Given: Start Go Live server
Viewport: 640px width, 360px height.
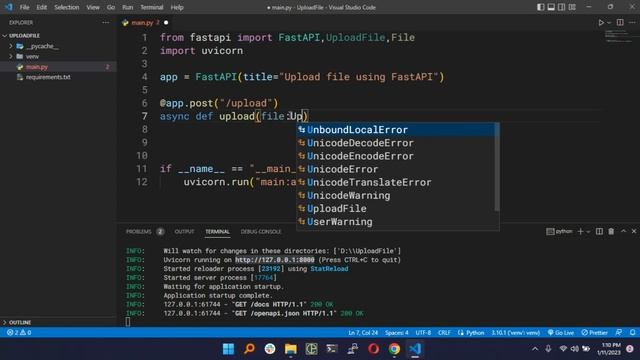Looking at the screenshot, I should click(560, 333).
